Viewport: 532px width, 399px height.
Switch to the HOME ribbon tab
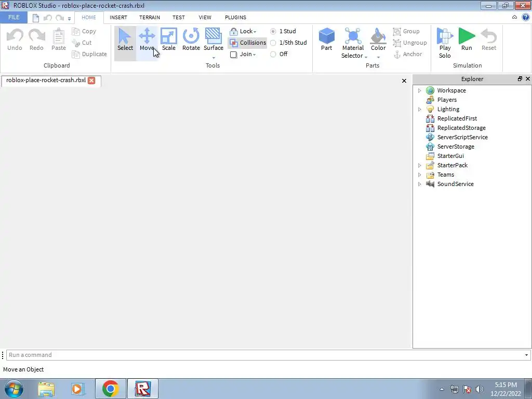[x=89, y=17]
